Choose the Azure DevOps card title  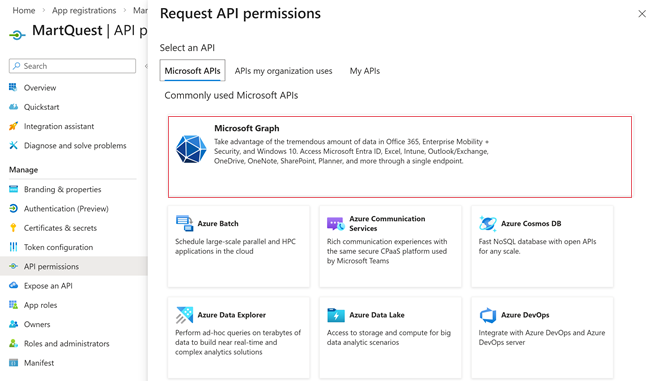click(525, 315)
